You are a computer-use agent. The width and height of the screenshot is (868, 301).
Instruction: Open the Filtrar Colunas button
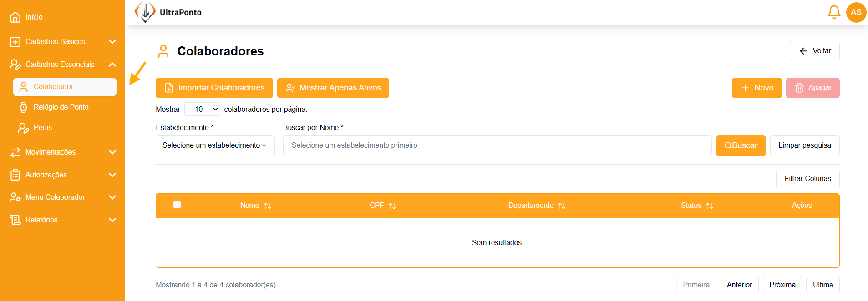pyautogui.click(x=807, y=179)
